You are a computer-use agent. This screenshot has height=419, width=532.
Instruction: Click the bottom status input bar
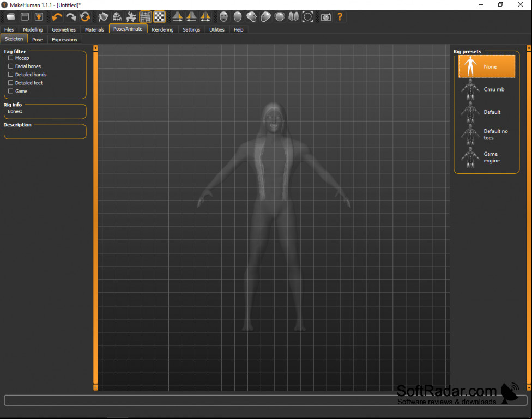tap(265, 400)
